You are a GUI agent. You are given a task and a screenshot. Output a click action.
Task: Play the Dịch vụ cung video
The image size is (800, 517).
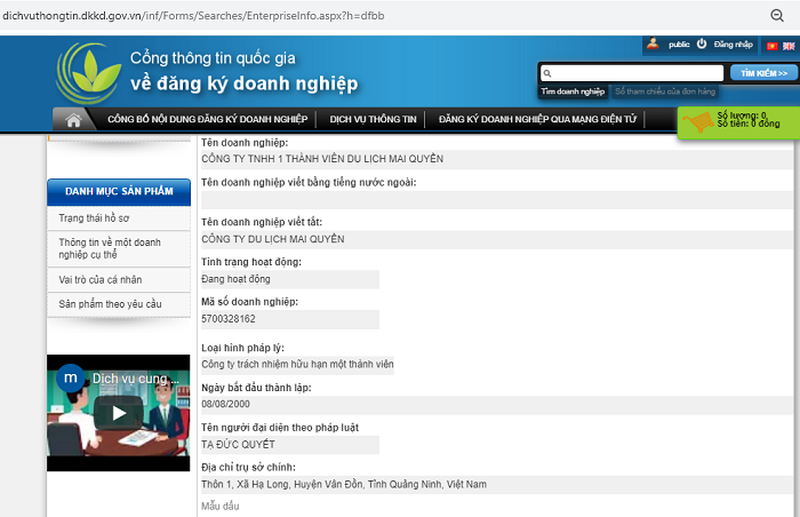119,412
